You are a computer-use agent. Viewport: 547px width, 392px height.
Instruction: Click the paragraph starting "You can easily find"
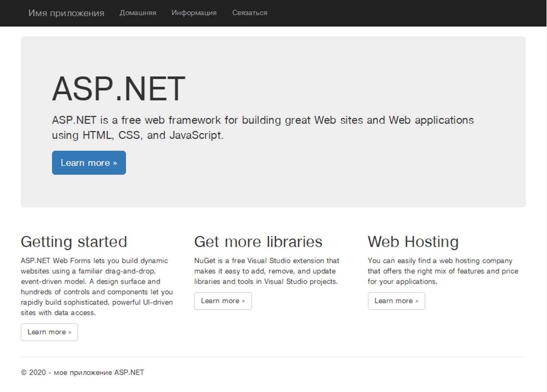tap(443, 271)
